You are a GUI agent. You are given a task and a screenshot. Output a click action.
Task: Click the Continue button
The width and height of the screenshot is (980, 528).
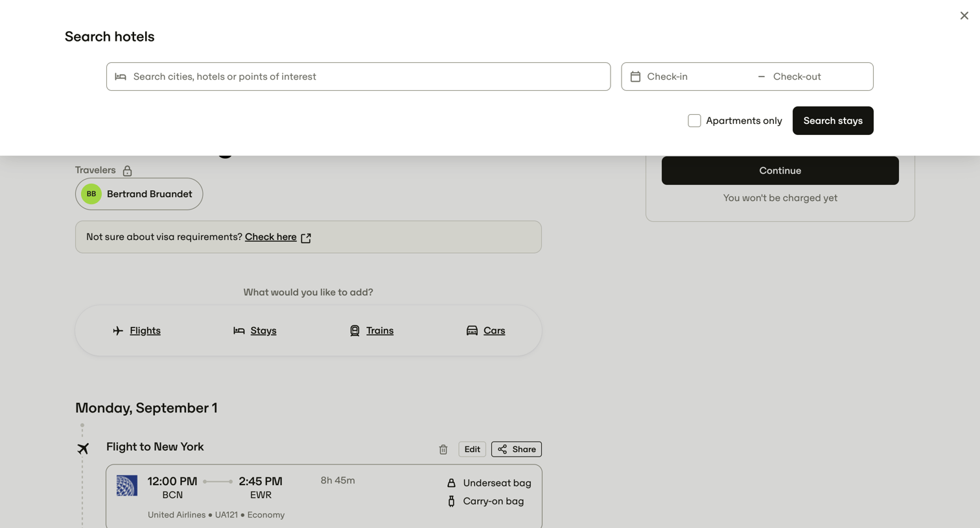780,171
